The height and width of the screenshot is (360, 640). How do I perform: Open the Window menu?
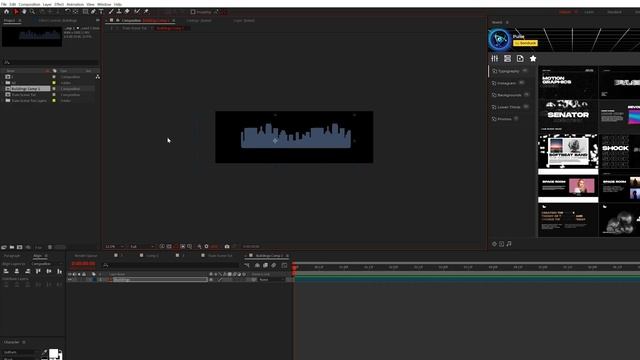pos(104,4)
